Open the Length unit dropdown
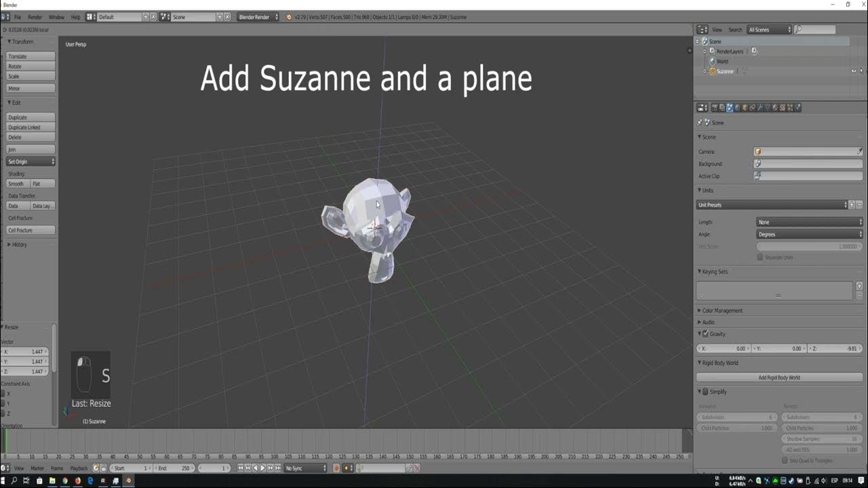This screenshot has width=868, height=488. [x=810, y=222]
